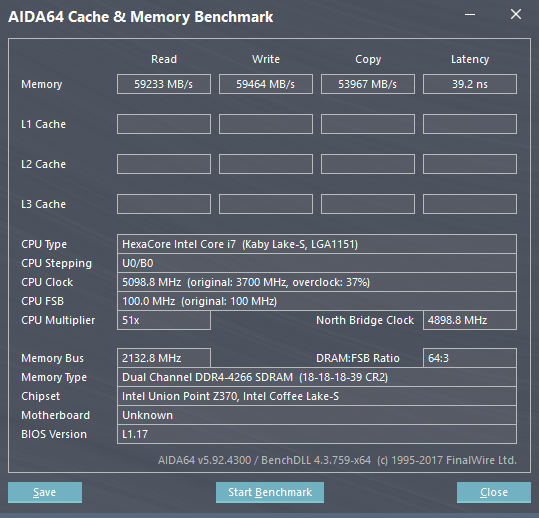539x518 pixels.
Task: Click the CPU Type information field
Action: [x=317, y=244]
